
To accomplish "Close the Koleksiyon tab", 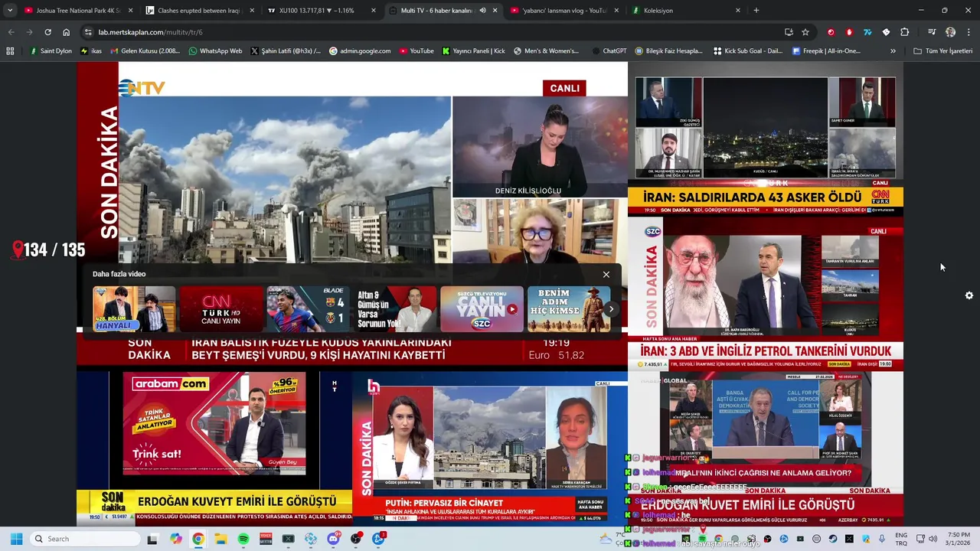I will 738,11.
